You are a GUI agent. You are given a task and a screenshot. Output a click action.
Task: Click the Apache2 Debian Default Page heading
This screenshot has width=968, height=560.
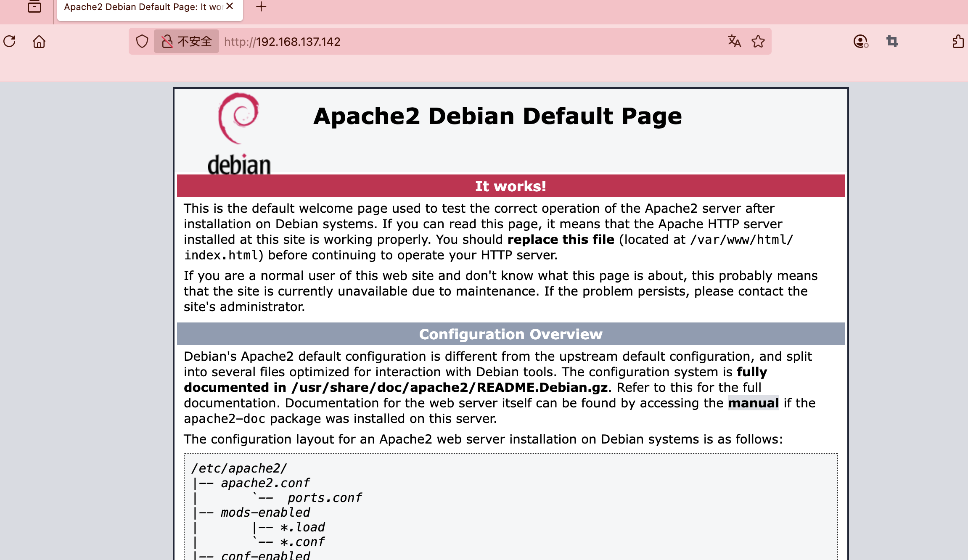(x=497, y=116)
